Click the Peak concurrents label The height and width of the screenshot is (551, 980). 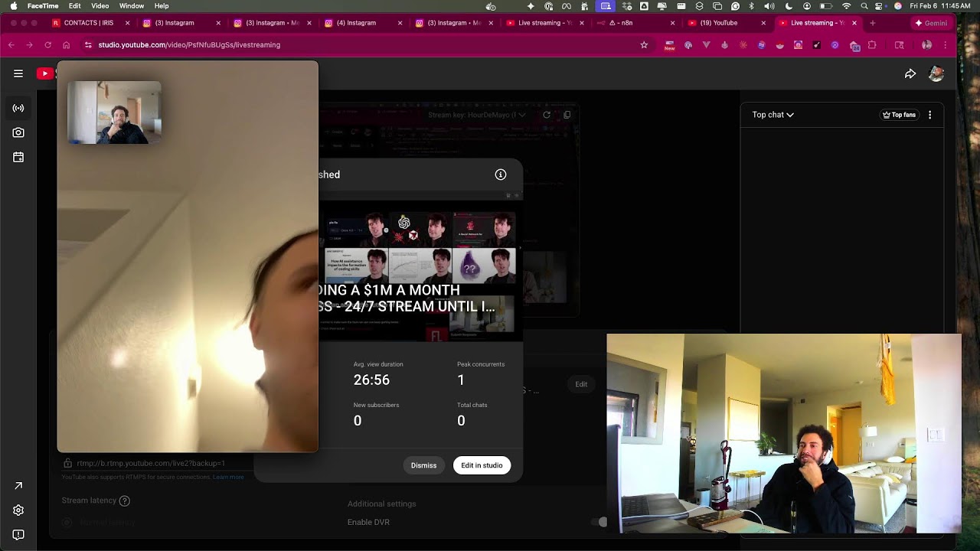[481, 364]
